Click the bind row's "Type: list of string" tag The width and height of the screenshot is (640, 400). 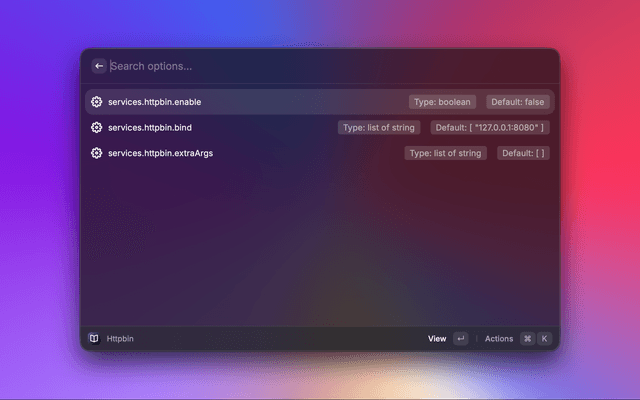point(379,128)
